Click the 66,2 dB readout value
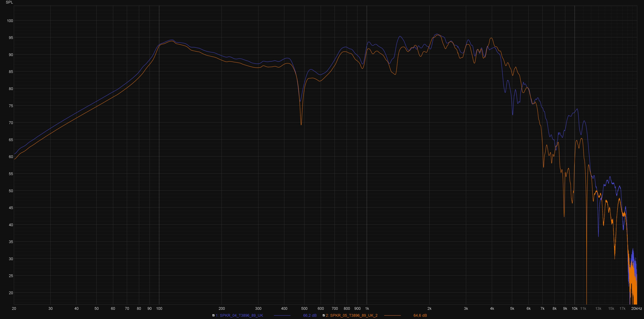The height and width of the screenshot is (319, 644). pos(310,315)
